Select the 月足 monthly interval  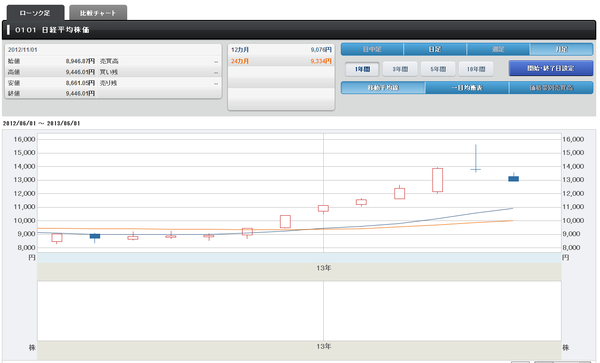click(561, 49)
